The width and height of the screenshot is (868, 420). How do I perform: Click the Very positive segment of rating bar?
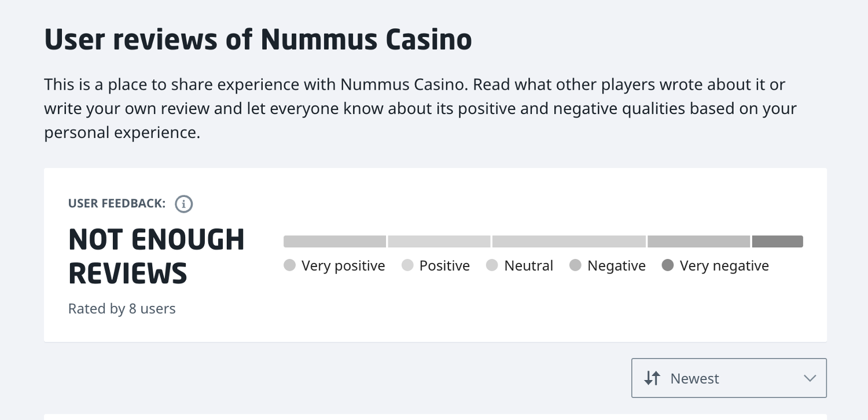334,242
